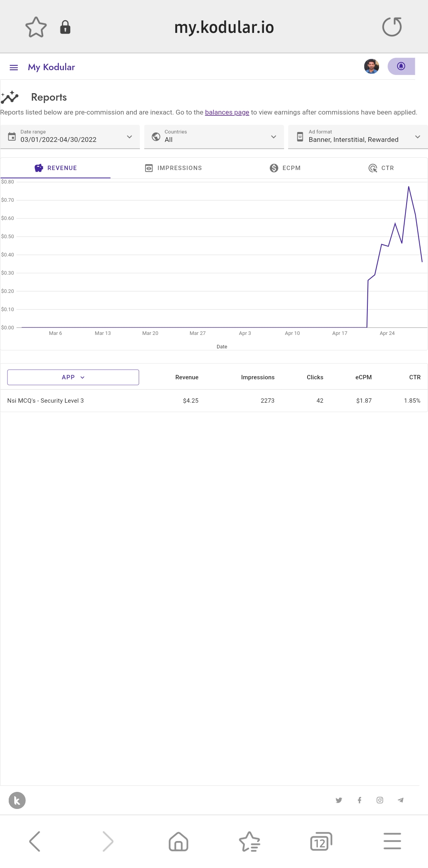Open the browser main menu
The height and width of the screenshot is (868, 428).
click(x=392, y=841)
